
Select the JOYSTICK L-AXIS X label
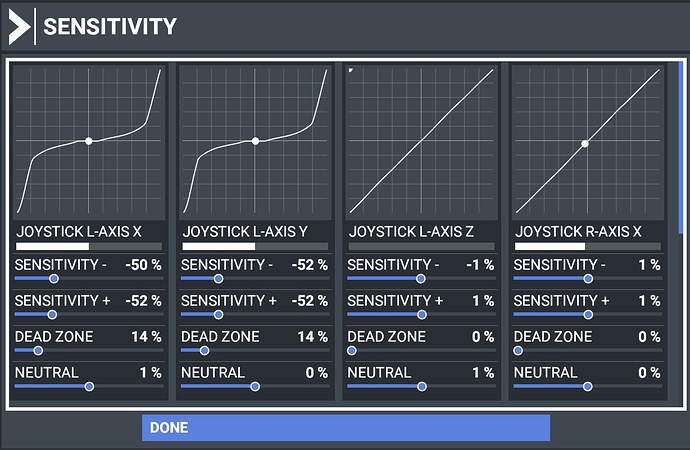(x=79, y=232)
